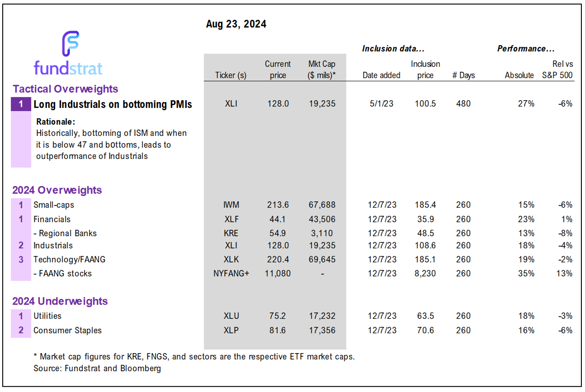Select the 2024 Overweights heading
Viewport: 585px width, 392px height.
[x=57, y=190]
